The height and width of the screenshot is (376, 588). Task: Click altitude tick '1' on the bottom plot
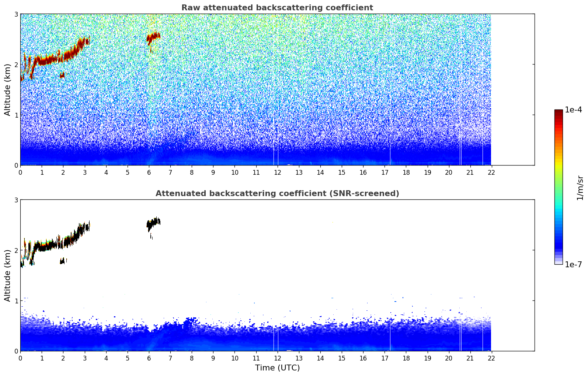tap(15, 301)
